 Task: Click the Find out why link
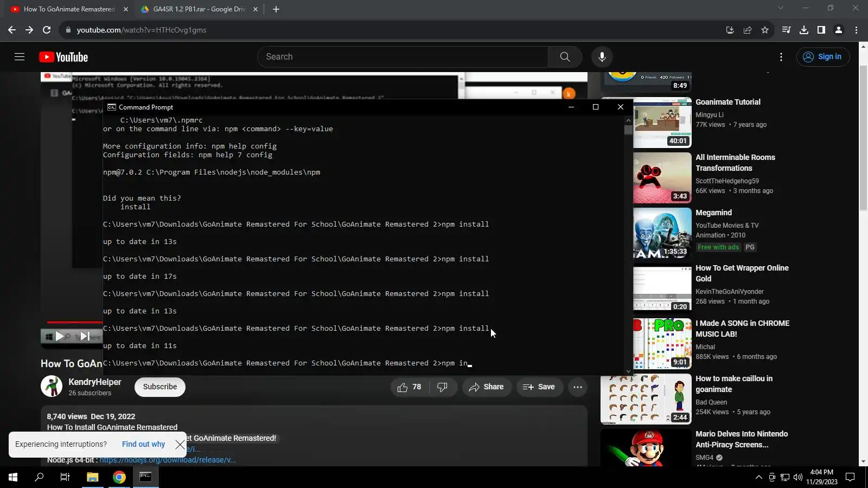(x=143, y=444)
